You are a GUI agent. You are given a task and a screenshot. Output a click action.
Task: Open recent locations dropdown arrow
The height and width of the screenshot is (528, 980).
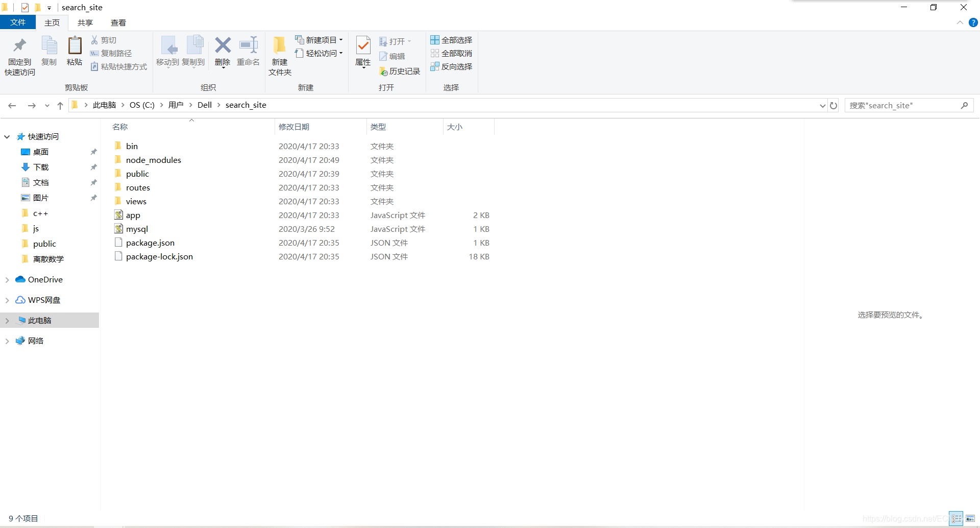[47, 105]
